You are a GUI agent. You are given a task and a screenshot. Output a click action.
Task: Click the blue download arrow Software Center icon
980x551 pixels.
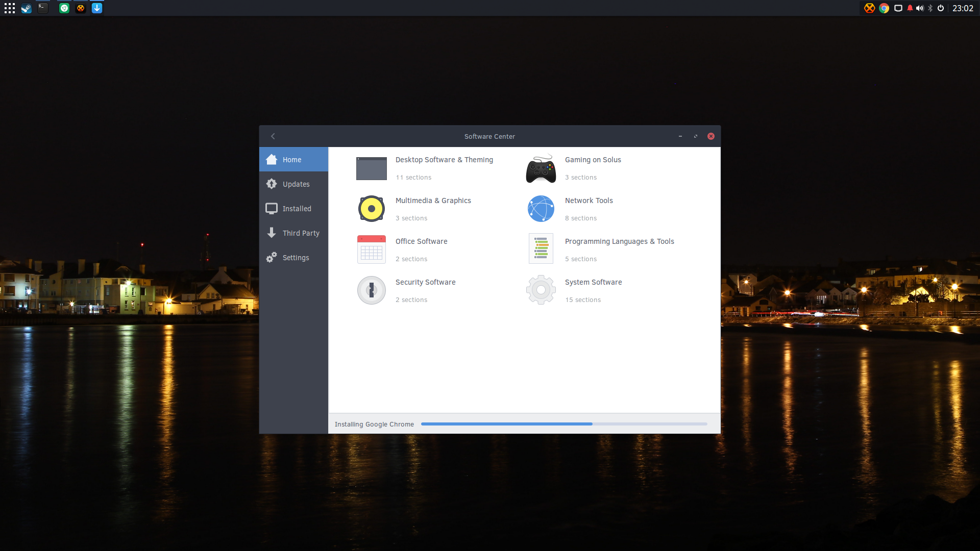pyautogui.click(x=97, y=8)
